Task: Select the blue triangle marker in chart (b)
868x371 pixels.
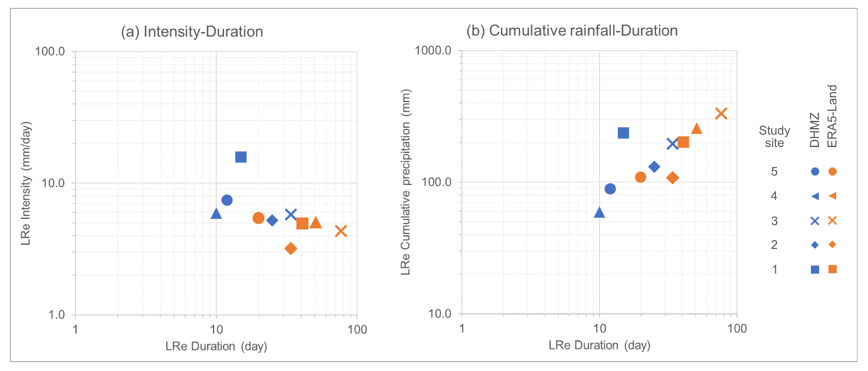Action: 599,212
